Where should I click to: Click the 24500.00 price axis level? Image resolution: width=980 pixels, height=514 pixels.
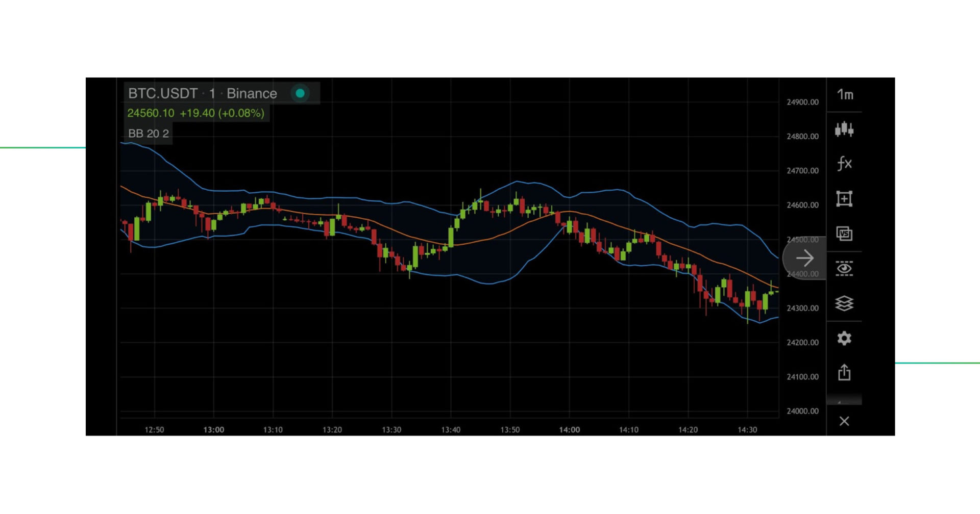coord(803,239)
